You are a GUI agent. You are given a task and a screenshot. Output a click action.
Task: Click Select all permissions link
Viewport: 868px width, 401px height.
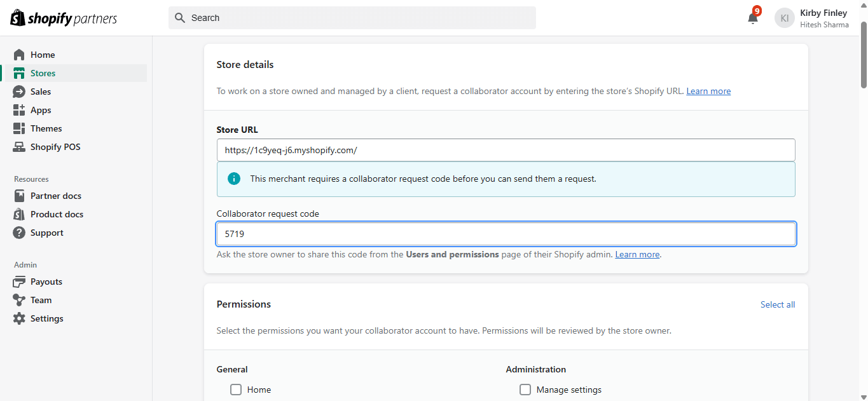click(778, 304)
